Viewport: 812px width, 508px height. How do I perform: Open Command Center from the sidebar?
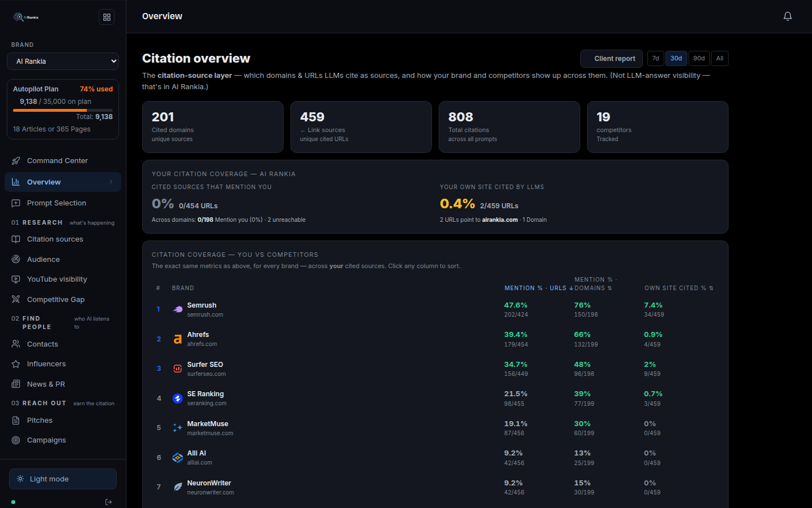tap(63, 161)
